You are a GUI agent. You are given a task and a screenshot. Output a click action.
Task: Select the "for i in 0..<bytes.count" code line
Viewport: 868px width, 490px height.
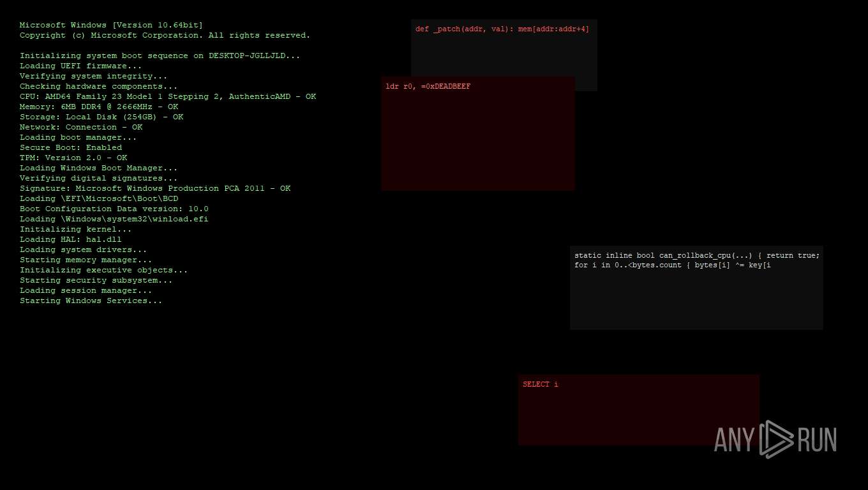click(673, 265)
